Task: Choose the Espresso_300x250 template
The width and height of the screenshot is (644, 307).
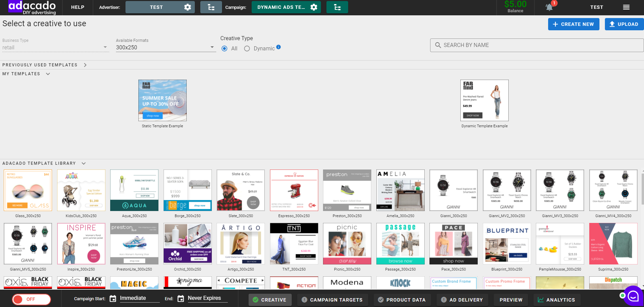Action: point(294,190)
